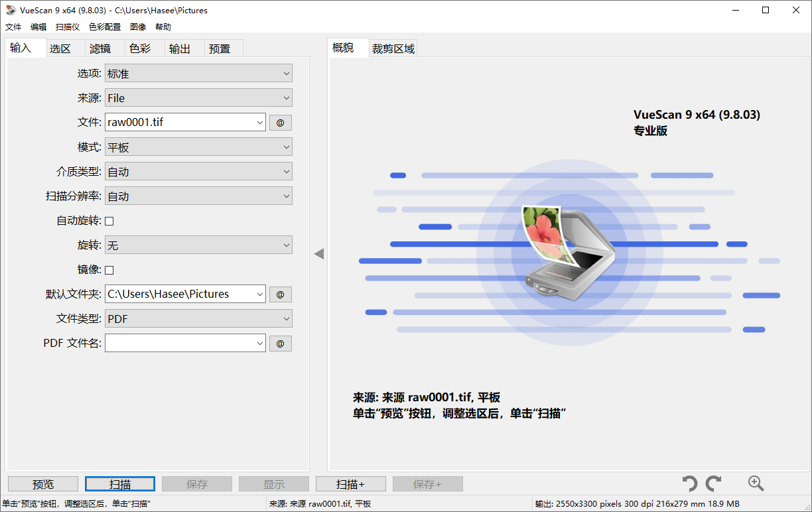Expand the 文件 combo box arrow

259,123
